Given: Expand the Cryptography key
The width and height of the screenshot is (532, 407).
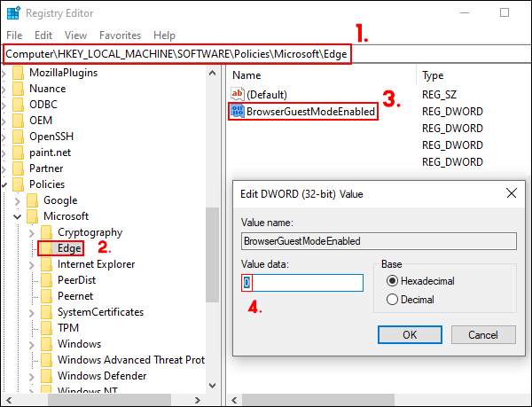Looking at the screenshot, I should coord(32,233).
